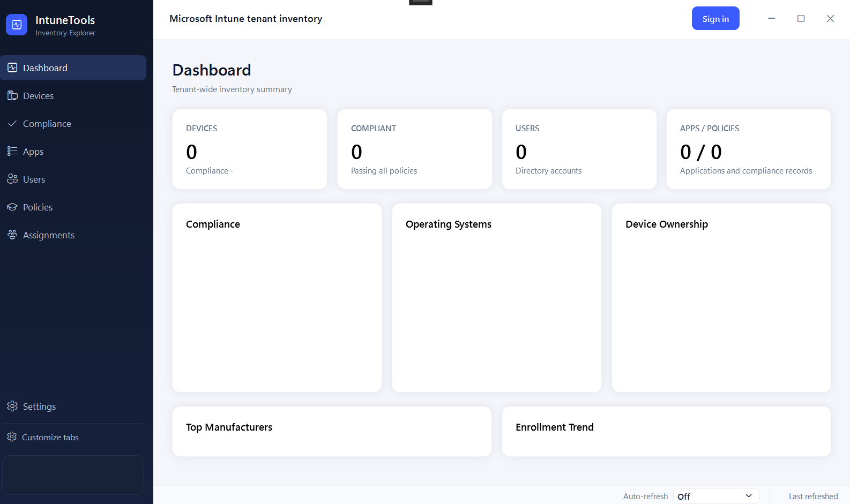The width and height of the screenshot is (850, 504).
Task: Maximize the IntuneTools window
Action: click(801, 18)
